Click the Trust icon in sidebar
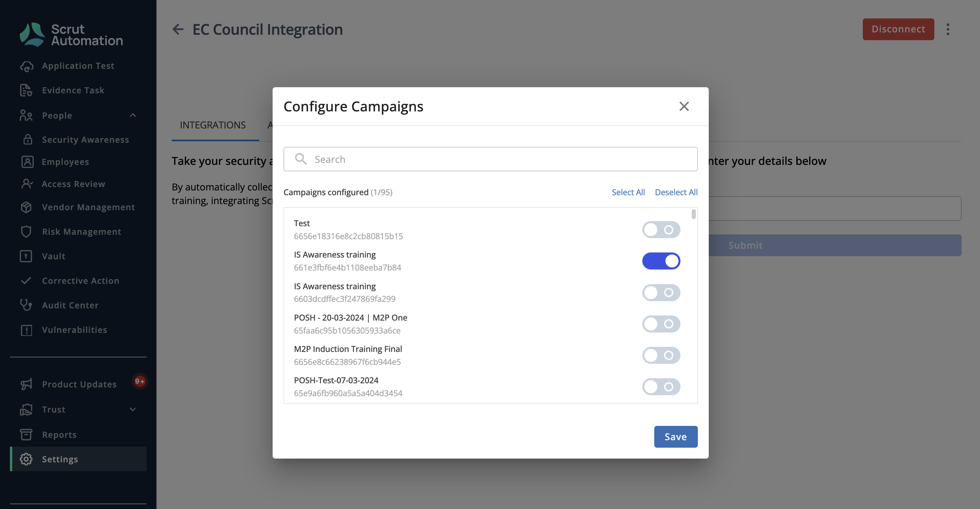 pos(26,410)
